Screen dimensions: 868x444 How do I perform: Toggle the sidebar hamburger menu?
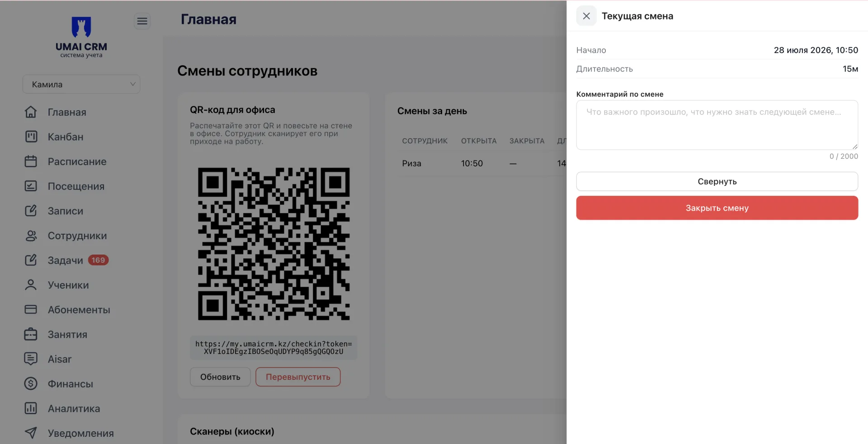pos(142,21)
